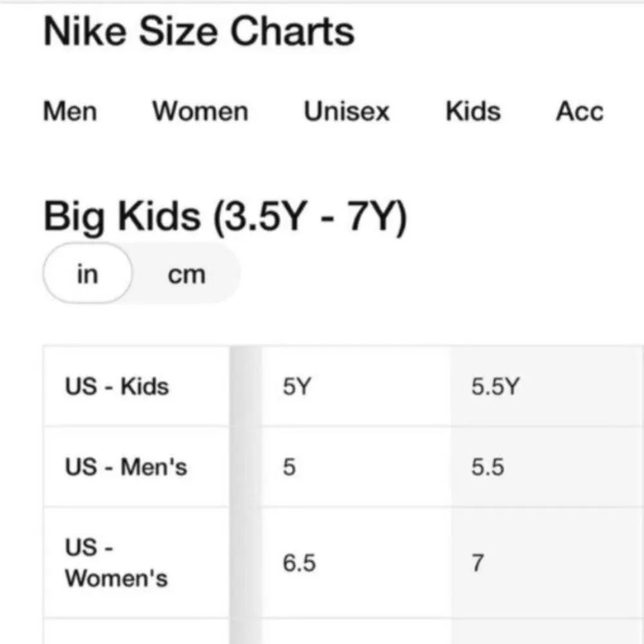Select the women's size 6.5 cell
Image resolution: width=644 pixels, height=644 pixels.
[299, 563]
